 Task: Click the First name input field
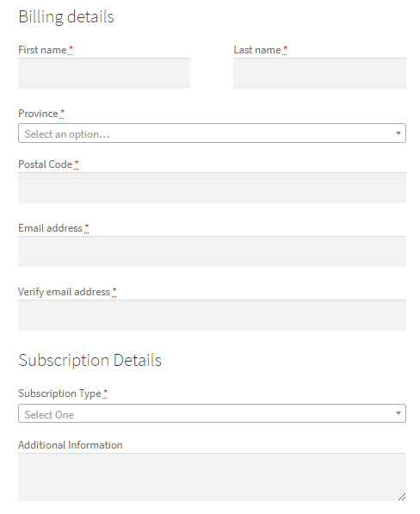tap(104, 73)
